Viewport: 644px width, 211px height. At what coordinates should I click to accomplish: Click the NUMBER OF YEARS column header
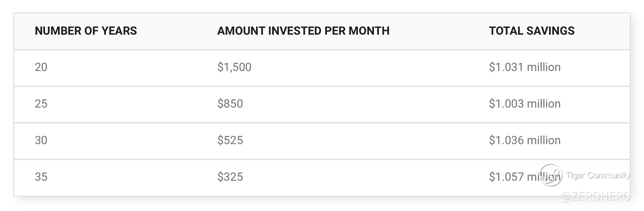pyautogui.click(x=86, y=31)
